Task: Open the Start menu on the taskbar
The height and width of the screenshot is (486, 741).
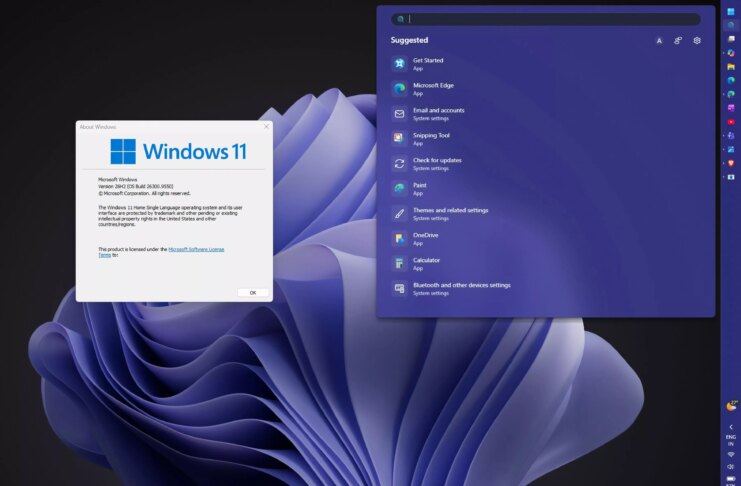Action: (731, 11)
